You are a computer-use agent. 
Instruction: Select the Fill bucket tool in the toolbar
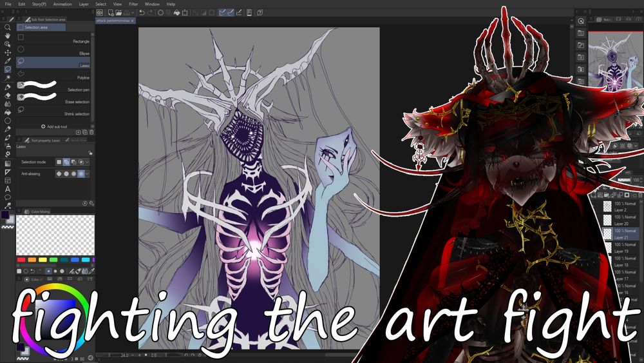coord(7,112)
